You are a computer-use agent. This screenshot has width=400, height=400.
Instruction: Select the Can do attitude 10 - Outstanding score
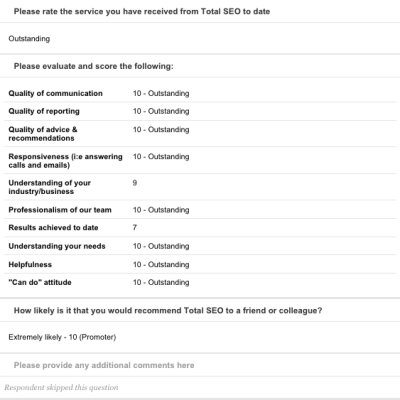[x=161, y=282]
